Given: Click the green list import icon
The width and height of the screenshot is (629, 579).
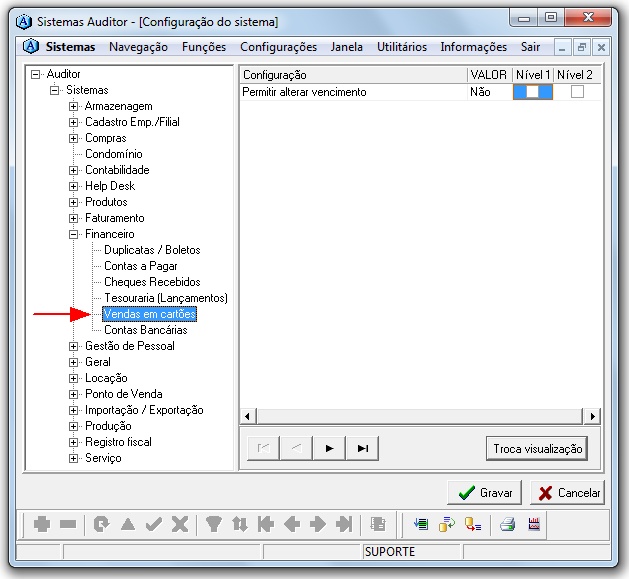Looking at the screenshot, I should point(421,524).
